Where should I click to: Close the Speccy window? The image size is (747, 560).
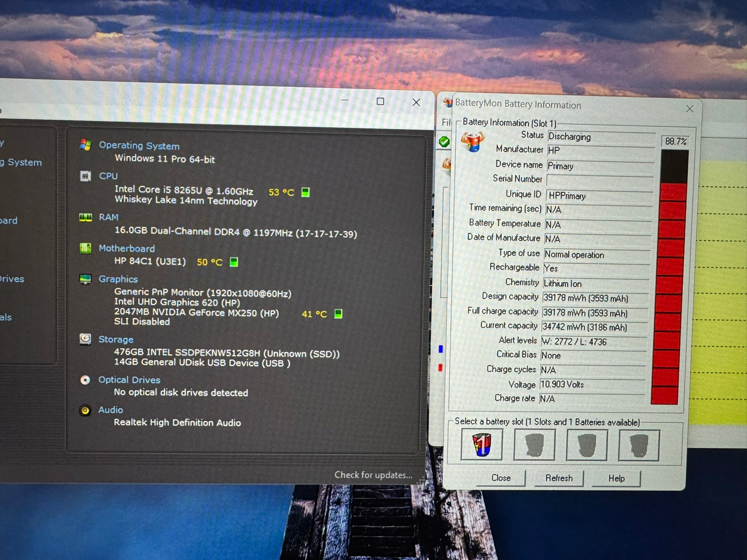[416, 102]
